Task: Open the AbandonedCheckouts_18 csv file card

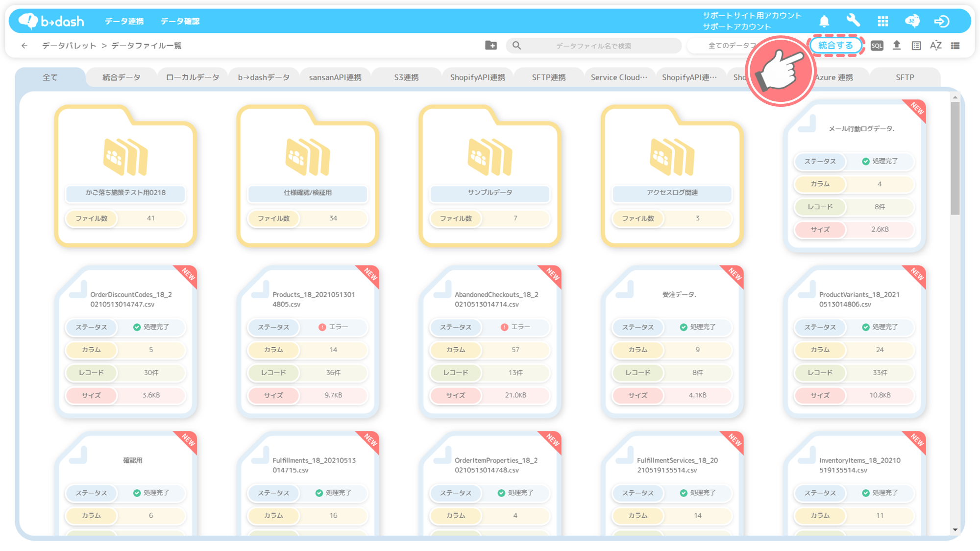Action: click(490, 342)
